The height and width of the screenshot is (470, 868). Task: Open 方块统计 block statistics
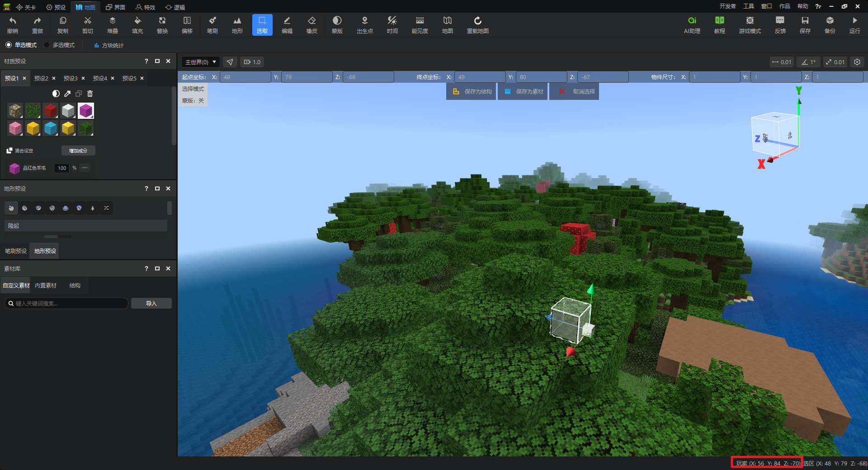(x=109, y=45)
